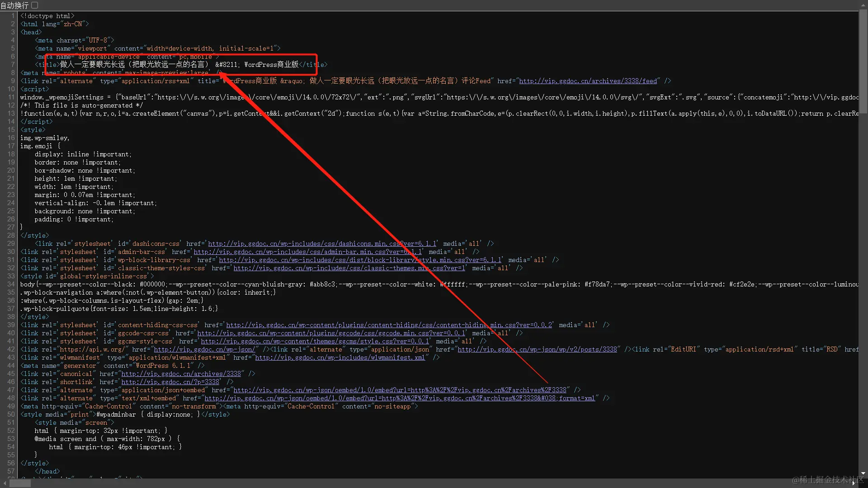Viewport: 868px width, 488px height.
Task: Open the wlwmanifest.xml link
Action: click(340, 357)
